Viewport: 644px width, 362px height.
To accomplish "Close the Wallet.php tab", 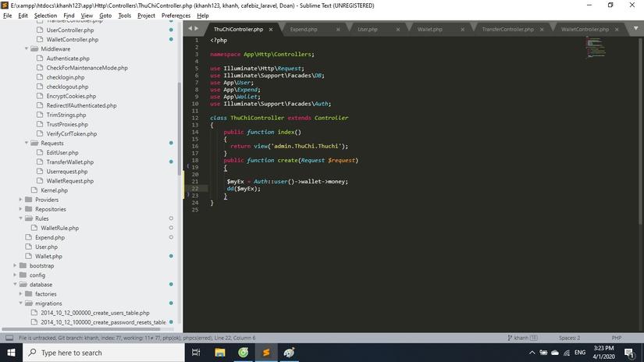I will tap(462, 30).
